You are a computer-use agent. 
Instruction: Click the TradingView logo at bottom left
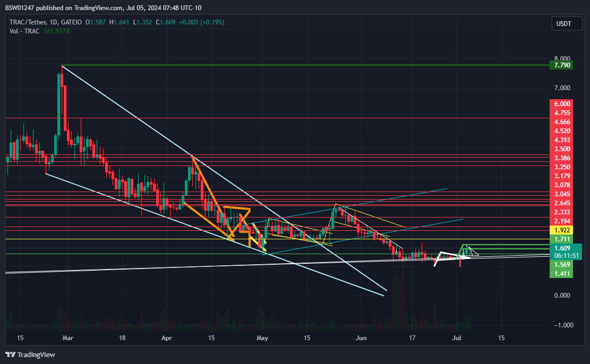(x=30, y=354)
